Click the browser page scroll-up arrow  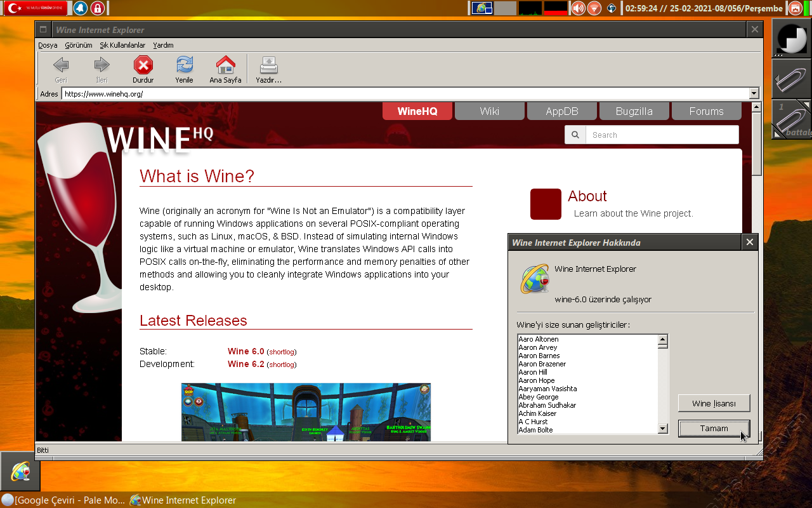click(x=756, y=107)
